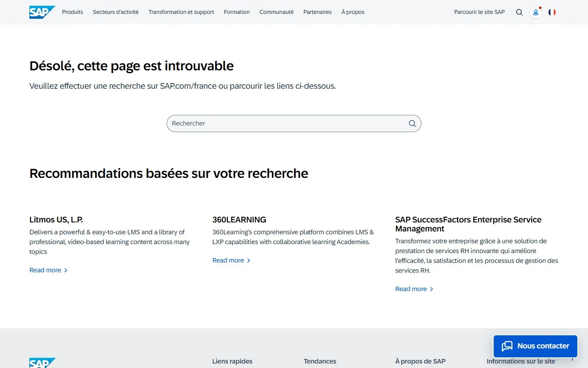588x368 pixels.
Task: Focus the Rechercher search field
Action: pos(294,123)
